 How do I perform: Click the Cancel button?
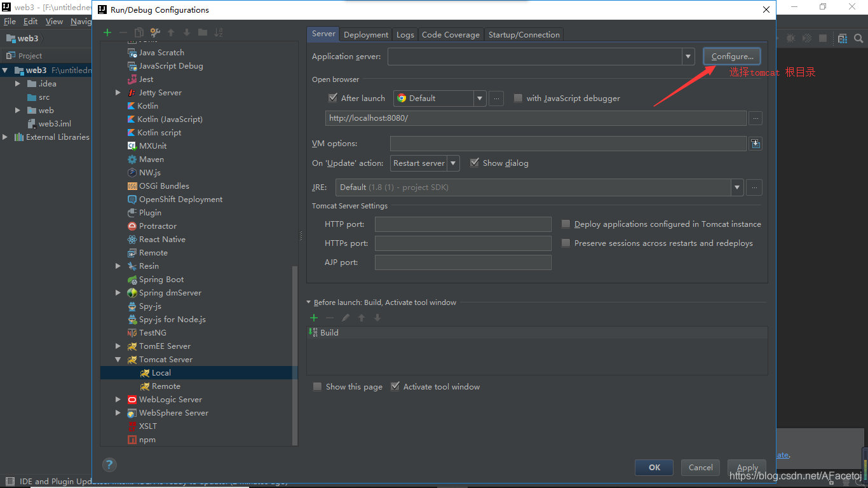pos(701,467)
